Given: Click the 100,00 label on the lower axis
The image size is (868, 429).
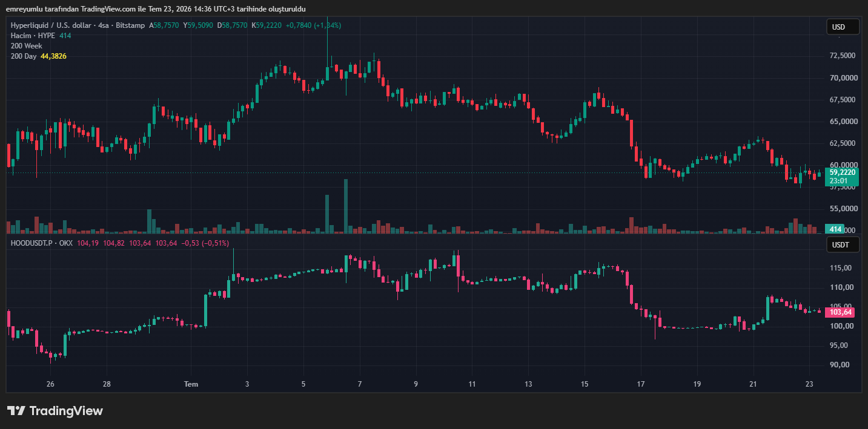Looking at the screenshot, I should pyautogui.click(x=841, y=326).
